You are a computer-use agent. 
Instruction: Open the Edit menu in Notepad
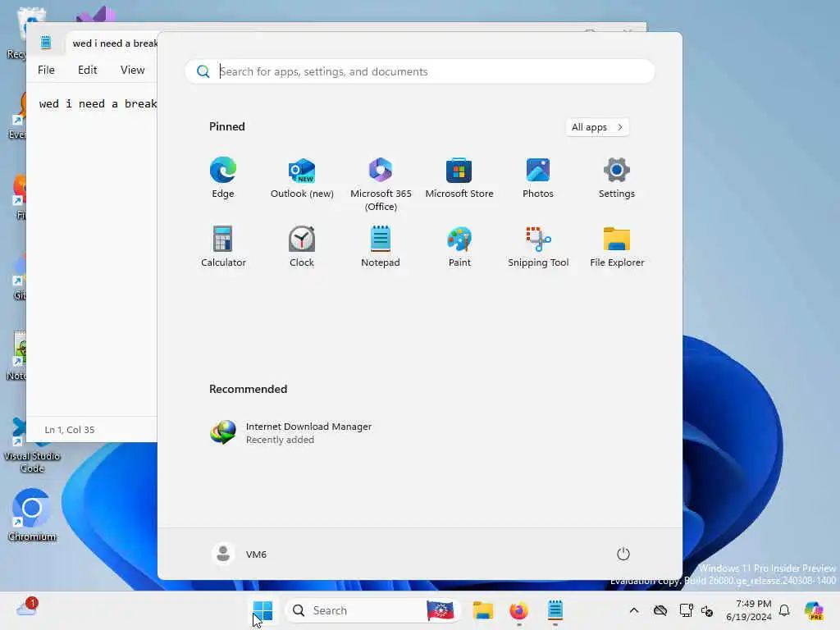[x=87, y=70]
